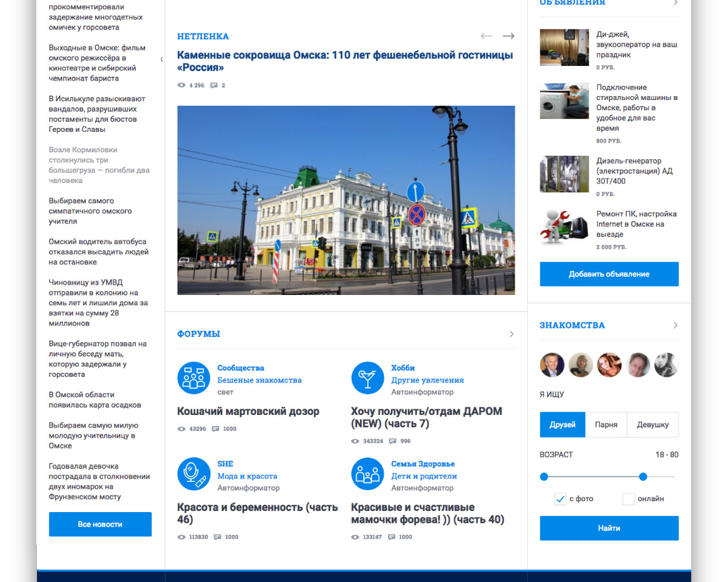Open the SHE mirror and lipstick icon
This screenshot has width=728, height=582.
[x=194, y=474]
